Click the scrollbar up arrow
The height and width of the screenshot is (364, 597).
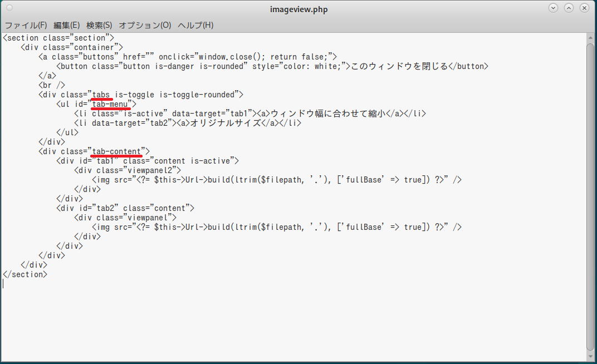coord(590,37)
